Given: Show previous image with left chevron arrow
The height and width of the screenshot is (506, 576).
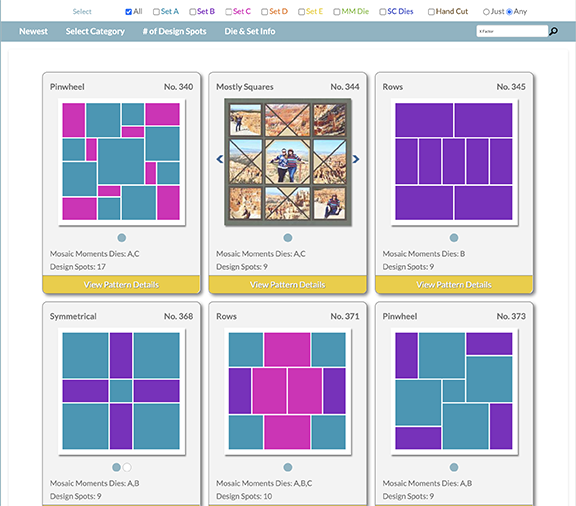Looking at the screenshot, I should pos(220,159).
